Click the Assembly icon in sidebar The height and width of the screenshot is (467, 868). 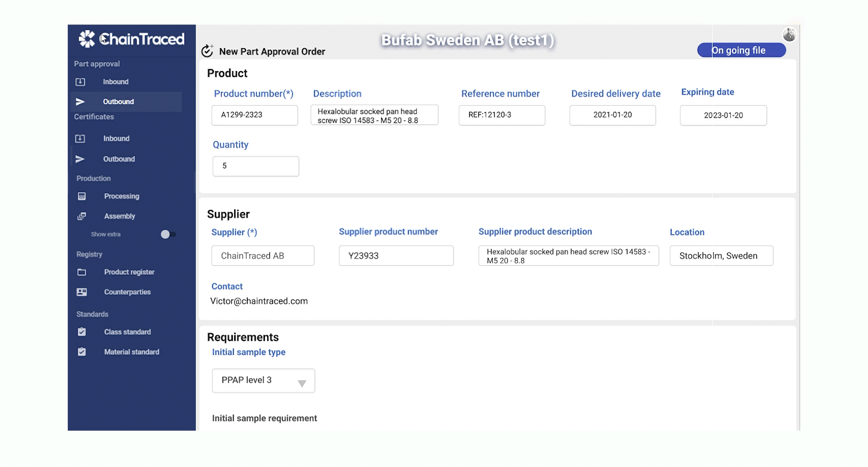coord(82,216)
